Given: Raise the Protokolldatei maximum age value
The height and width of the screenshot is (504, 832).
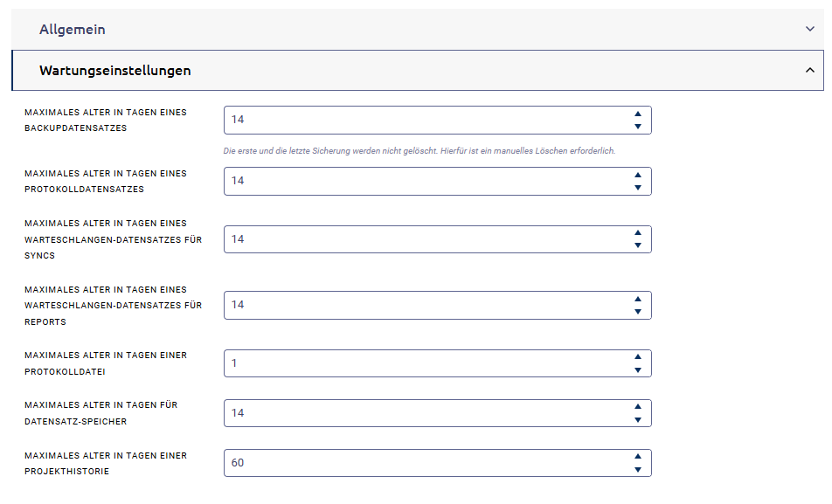Looking at the screenshot, I should [x=637, y=356].
